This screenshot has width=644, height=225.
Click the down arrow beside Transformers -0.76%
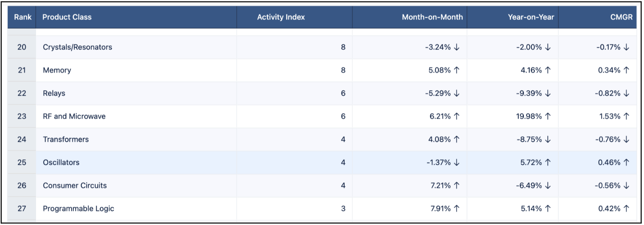point(626,139)
